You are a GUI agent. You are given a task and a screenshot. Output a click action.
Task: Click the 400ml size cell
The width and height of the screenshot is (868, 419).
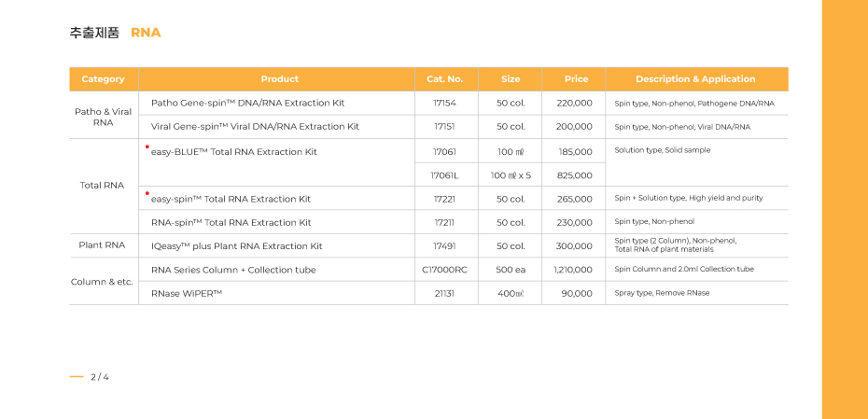point(511,293)
